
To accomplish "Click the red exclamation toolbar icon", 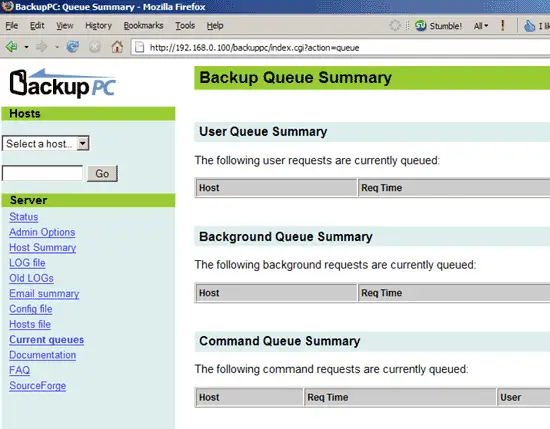I will tap(503, 25).
